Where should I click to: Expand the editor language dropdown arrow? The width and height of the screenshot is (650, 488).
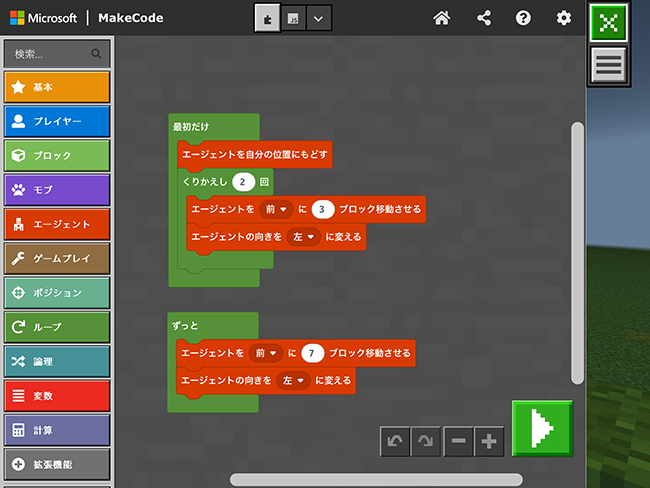pos(318,18)
